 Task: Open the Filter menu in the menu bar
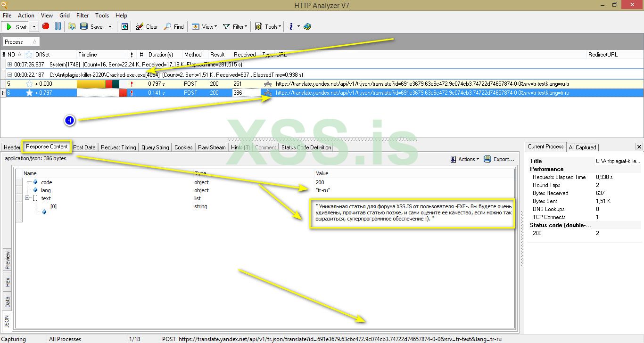pyautogui.click(x=83, y=16)
